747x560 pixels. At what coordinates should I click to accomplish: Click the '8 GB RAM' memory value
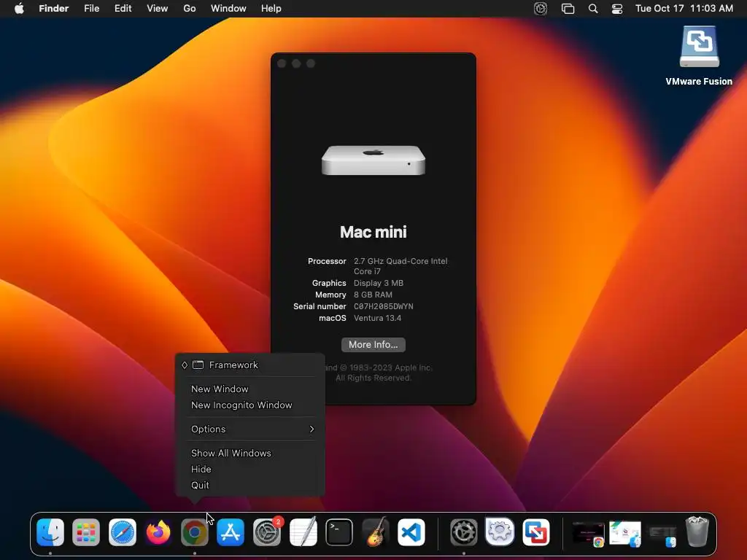tap(373, 295)
